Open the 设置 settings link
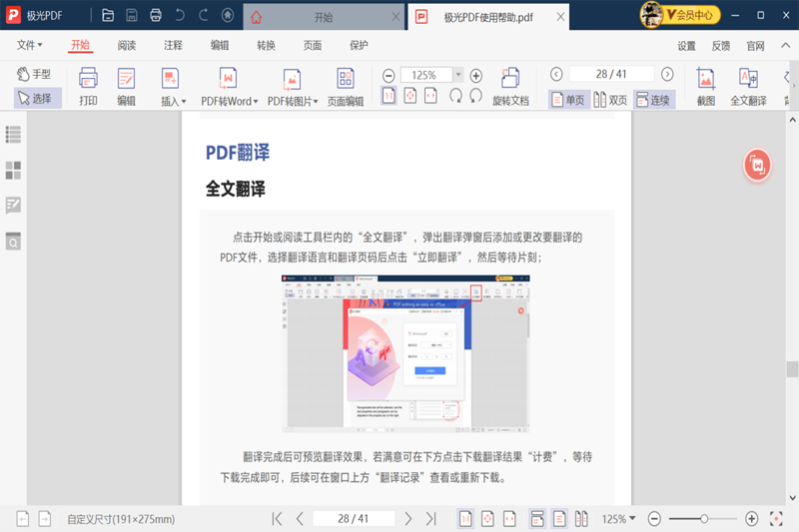This screenshot has height=532, width=799. (686, 46)
